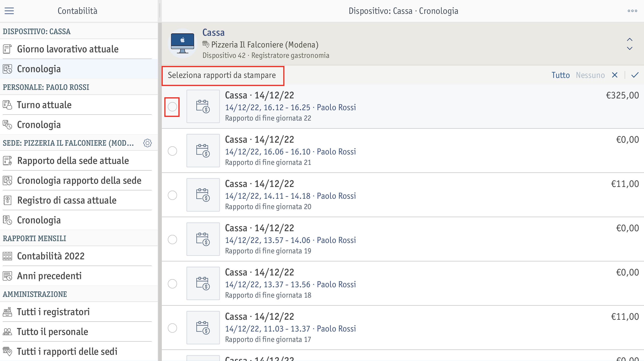Click 14/12/22, 13.37 - 13.56 · Paolo Rossi
The image size is (644, 361).
[290, 284]
